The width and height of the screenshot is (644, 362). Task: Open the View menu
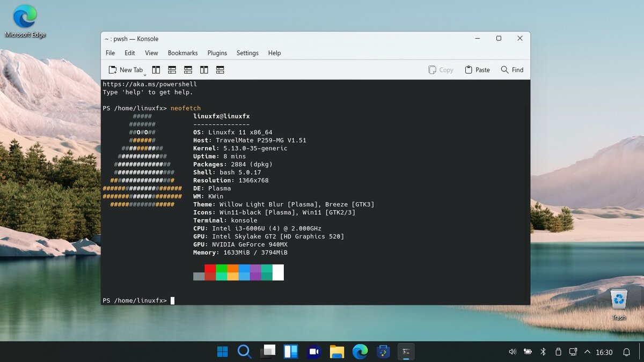point(152,53)
